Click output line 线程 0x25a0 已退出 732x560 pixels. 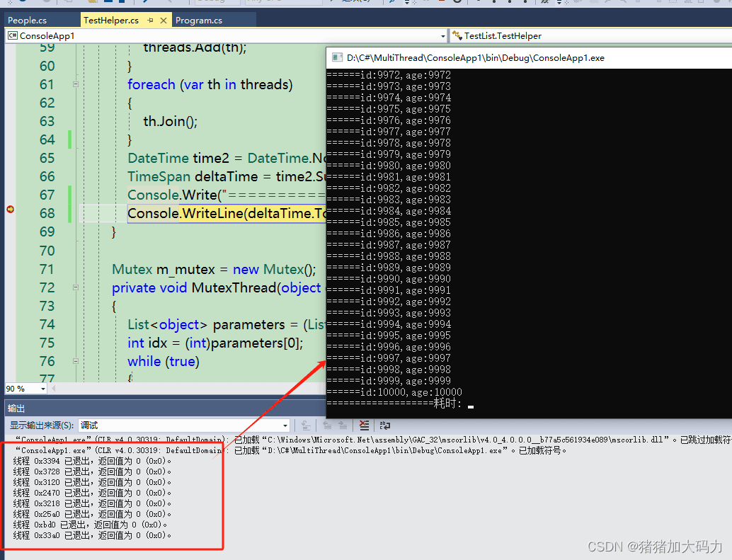click(92, 514)
